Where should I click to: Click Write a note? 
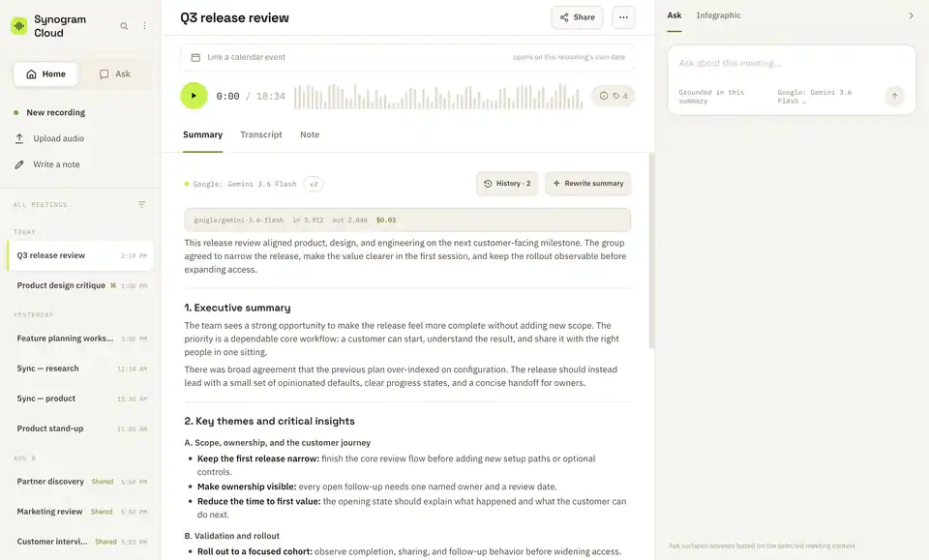46,164
